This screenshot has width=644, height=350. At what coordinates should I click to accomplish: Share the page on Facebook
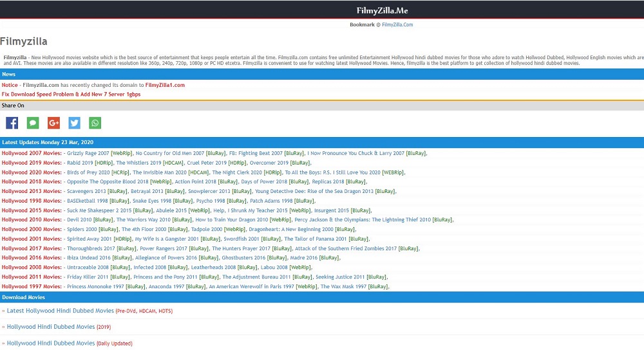(12, 123)
